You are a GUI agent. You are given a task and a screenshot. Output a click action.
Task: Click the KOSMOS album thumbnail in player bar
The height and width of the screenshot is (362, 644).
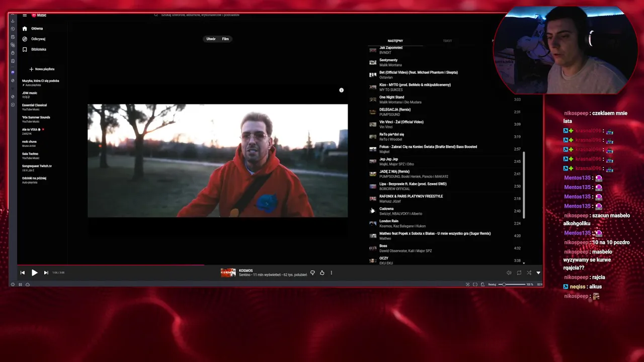click(x=228, y=273)
